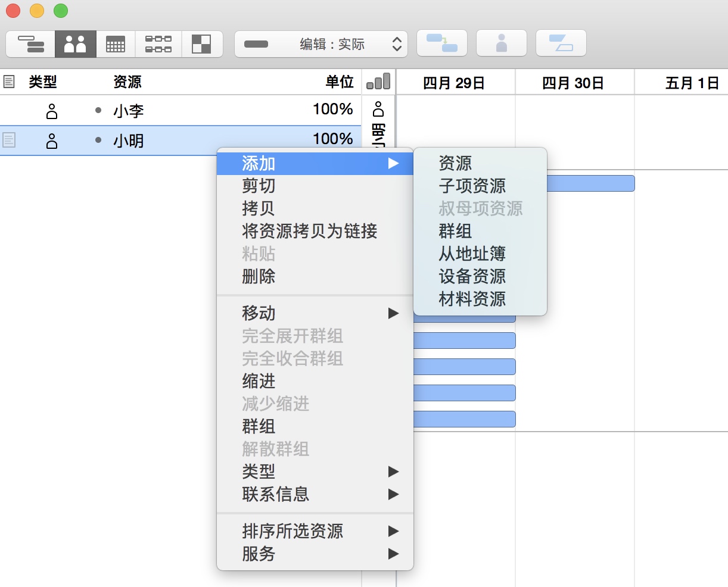Click person icon above vertical 小明 label

[x=378, y=109]
